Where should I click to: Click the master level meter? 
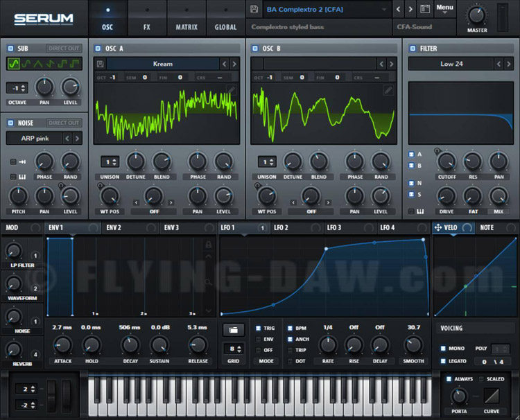(503, 17)
